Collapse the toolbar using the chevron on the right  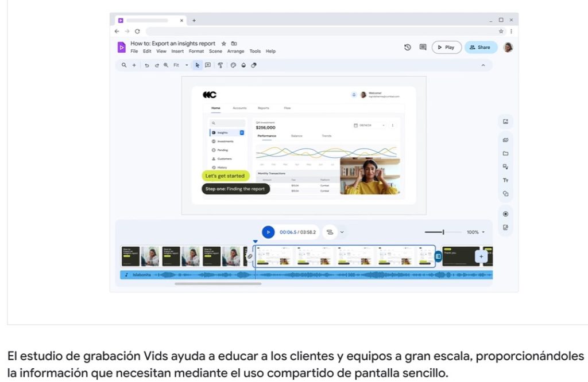coord(483,65)
